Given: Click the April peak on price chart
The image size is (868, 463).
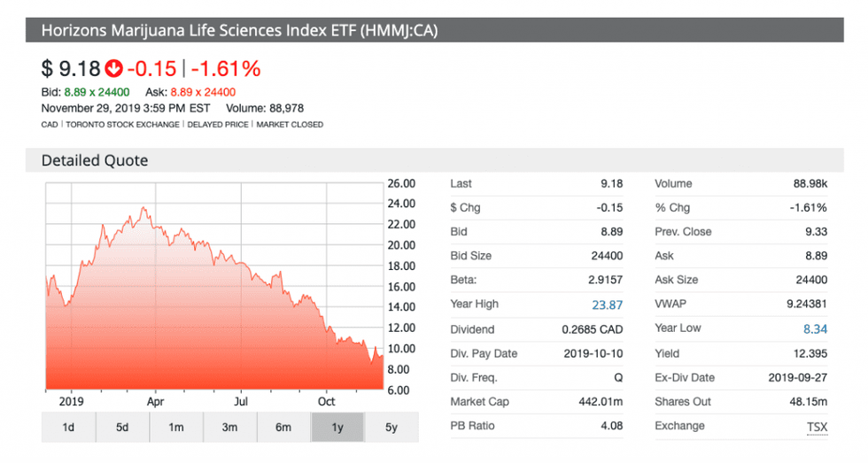Looking at the screenshot, I should 143,210.
